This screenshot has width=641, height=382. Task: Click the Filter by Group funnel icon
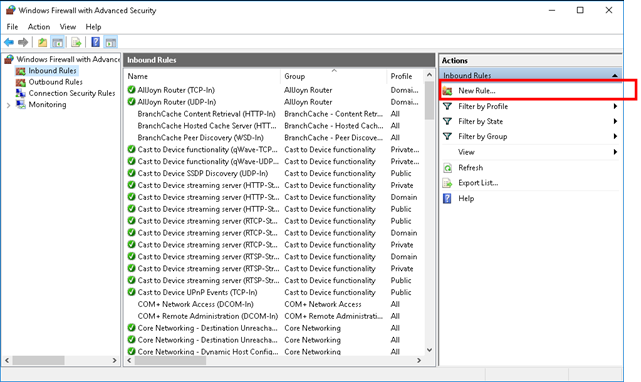(x=447, y=137)
